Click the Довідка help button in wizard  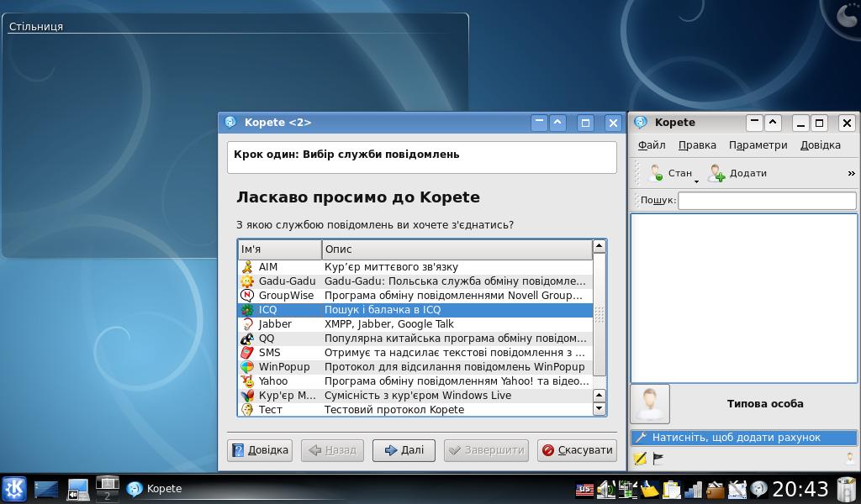click(x=260, y=450)
